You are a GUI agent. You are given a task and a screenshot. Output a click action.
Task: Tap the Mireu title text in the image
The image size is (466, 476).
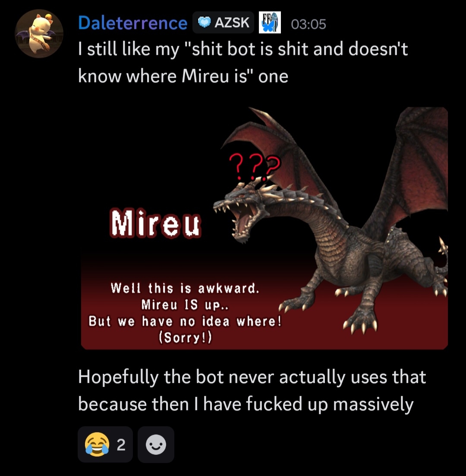pos(155,223)
